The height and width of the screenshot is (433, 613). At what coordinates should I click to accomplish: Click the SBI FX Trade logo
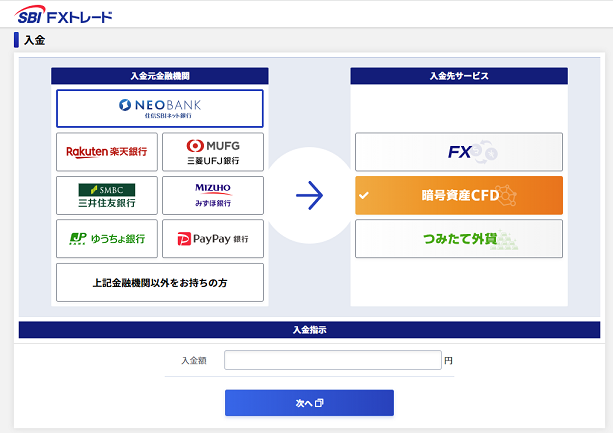pyautogui.click(x=63, y=15)
